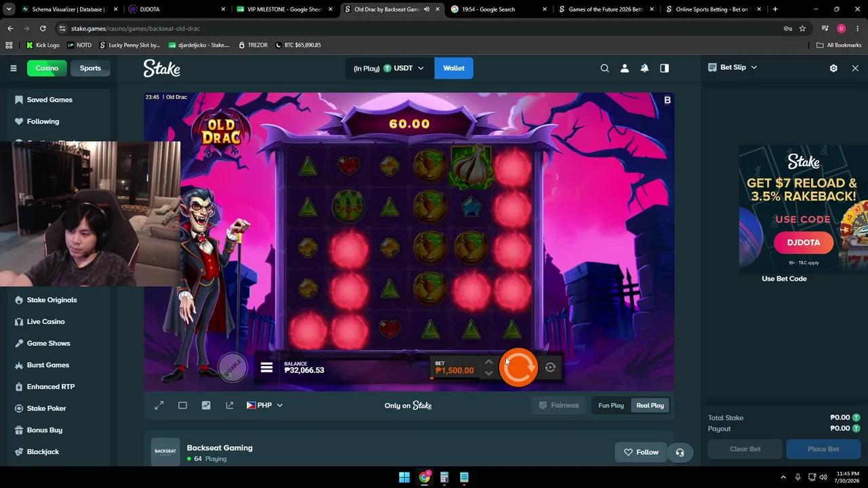Viewport: 868px width, 488px height.
Task: Click the Place Bet button
Action: point(823,449)
